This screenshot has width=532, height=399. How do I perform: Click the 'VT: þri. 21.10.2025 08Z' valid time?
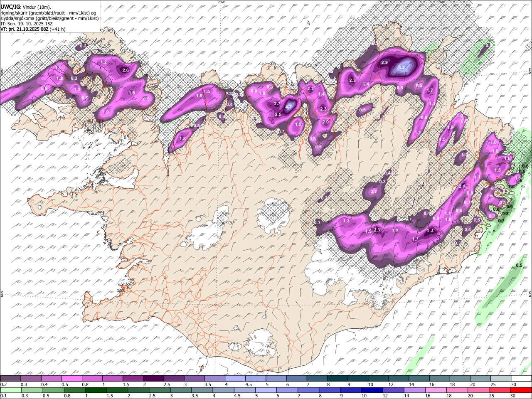(24, 30)
